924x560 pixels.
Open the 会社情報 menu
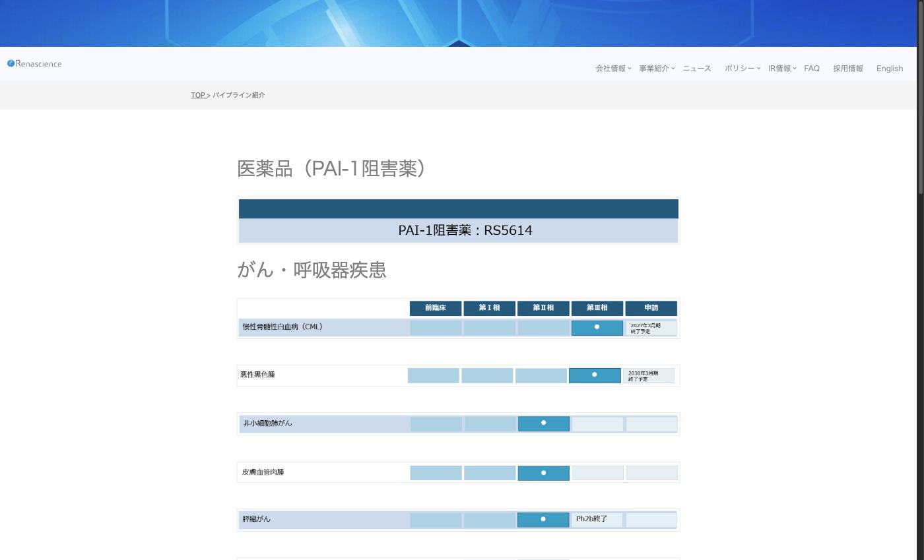(x=613, y=69)
